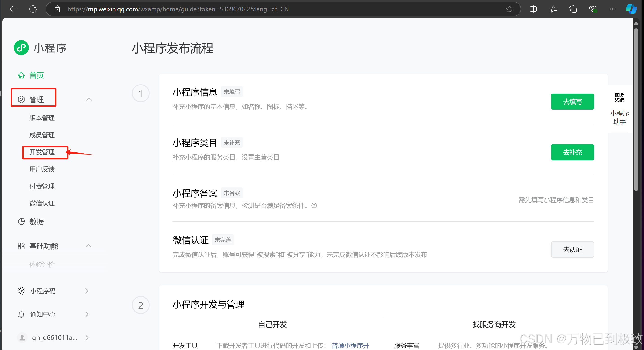The width and height of the screenshot is (644, 350).
Task: Open the split screen browser icon
Action: point(533,9)
